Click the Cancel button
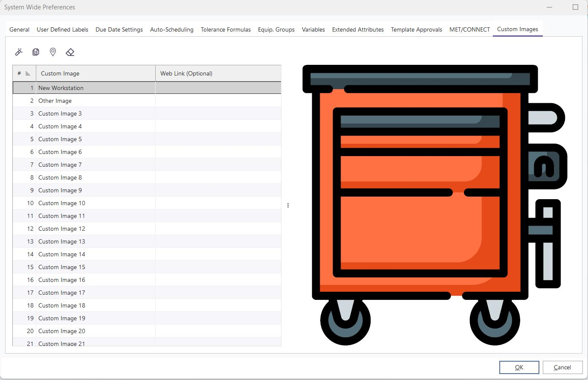The height and width of the screenshot is (380, 588). pos(562,367)
